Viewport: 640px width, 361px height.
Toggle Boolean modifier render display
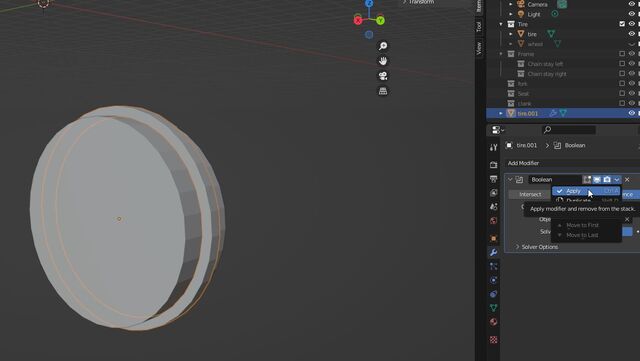(x=607, y=180)
